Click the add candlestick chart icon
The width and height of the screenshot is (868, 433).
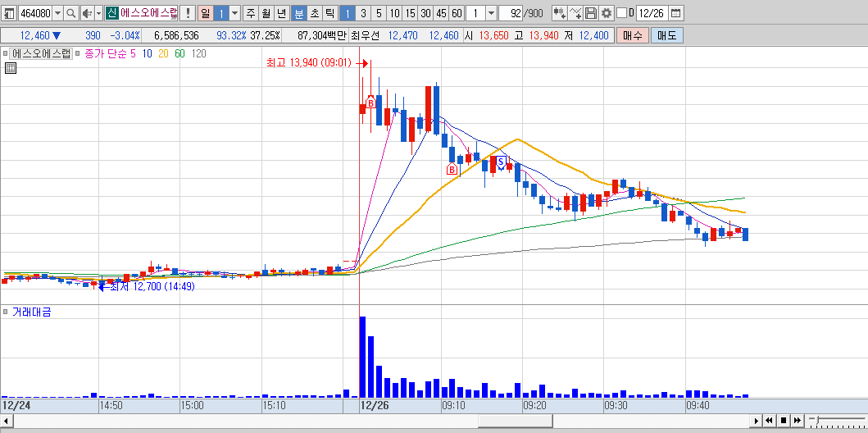pyautogui.click(x=560, y=13)
